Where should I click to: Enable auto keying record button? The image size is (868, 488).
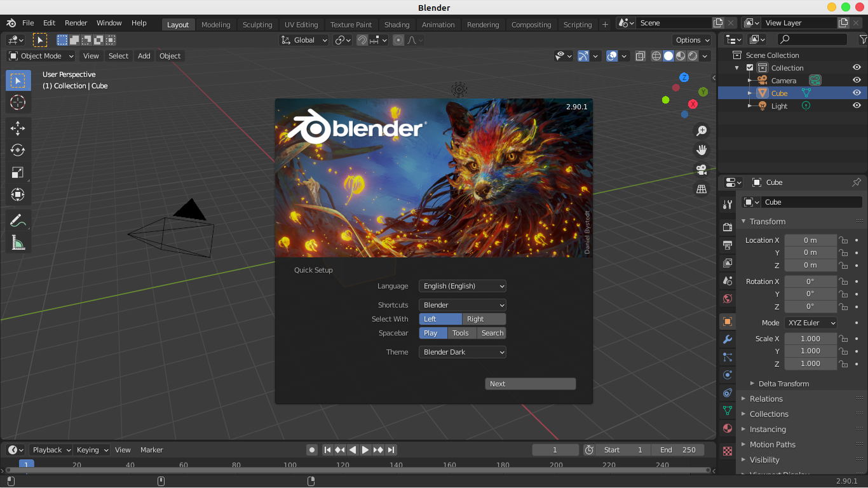pyautogui.click(x=312, y=450)
